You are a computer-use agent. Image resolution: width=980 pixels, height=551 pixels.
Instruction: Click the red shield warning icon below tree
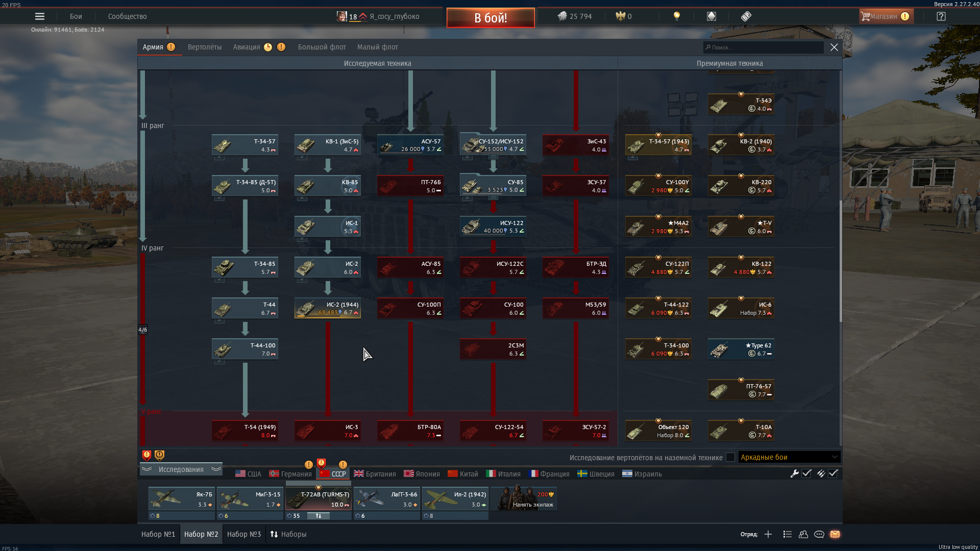(x=146, y=455)
